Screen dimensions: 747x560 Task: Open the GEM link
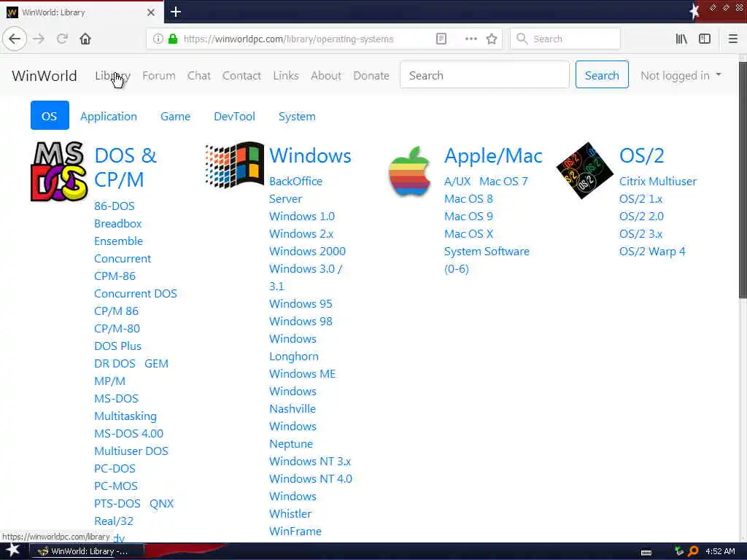tap(156, 363)
